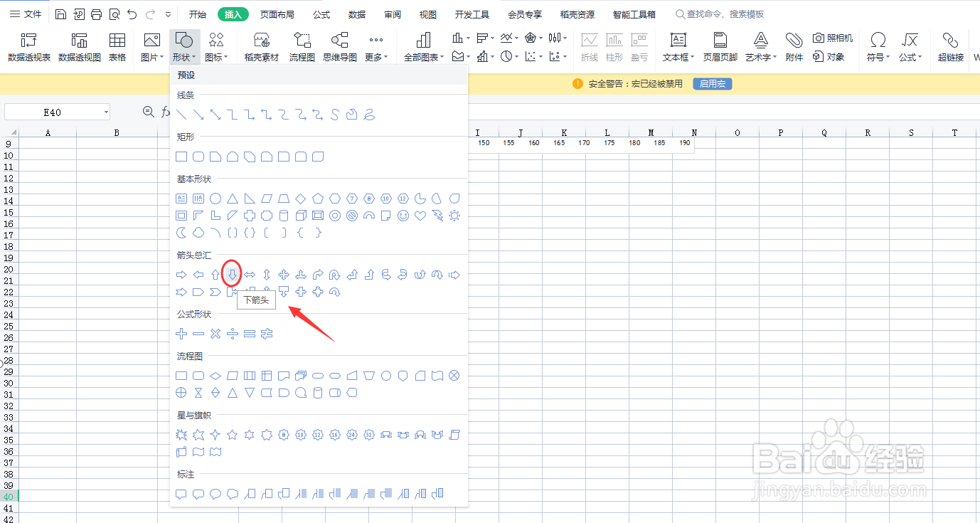Select the cloud callout shape
The width and height of the screenshot is (980, 523).
[x=233, y=494]
